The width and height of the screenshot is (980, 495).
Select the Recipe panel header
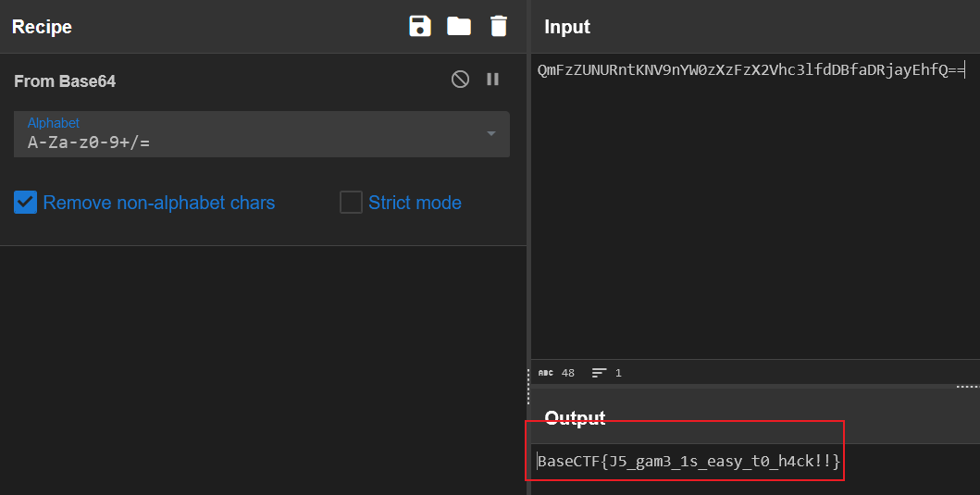[42, 27]
